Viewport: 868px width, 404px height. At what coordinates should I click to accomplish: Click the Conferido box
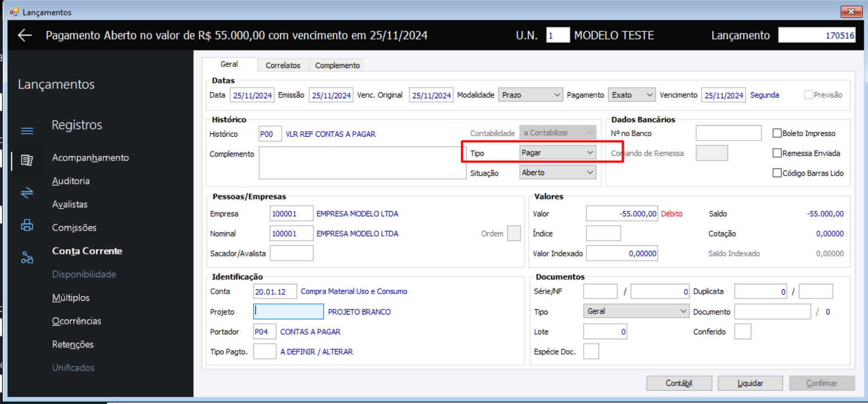742,332
